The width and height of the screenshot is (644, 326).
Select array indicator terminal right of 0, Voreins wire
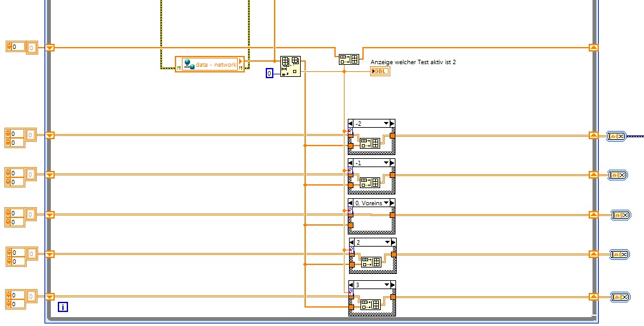tap(620, 215)
